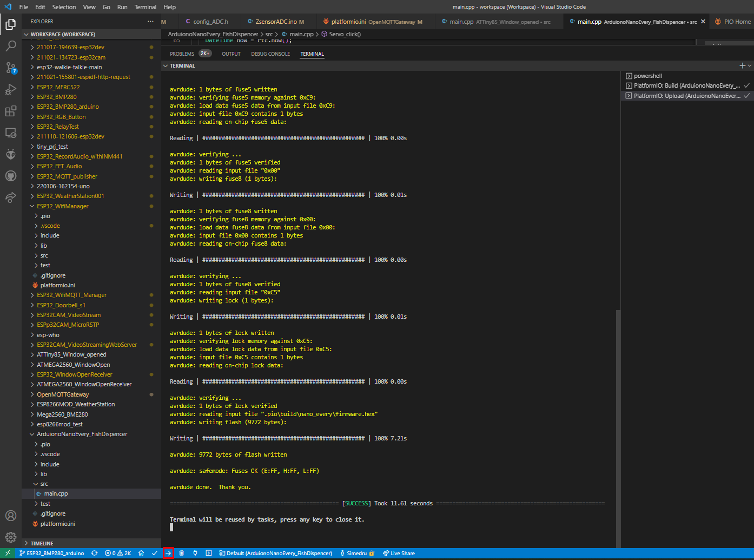Image resolution: width=754 pixels, height=560 pixels.
Task: Open the GitHub icon in activity bar
Action: click(10, 176)
